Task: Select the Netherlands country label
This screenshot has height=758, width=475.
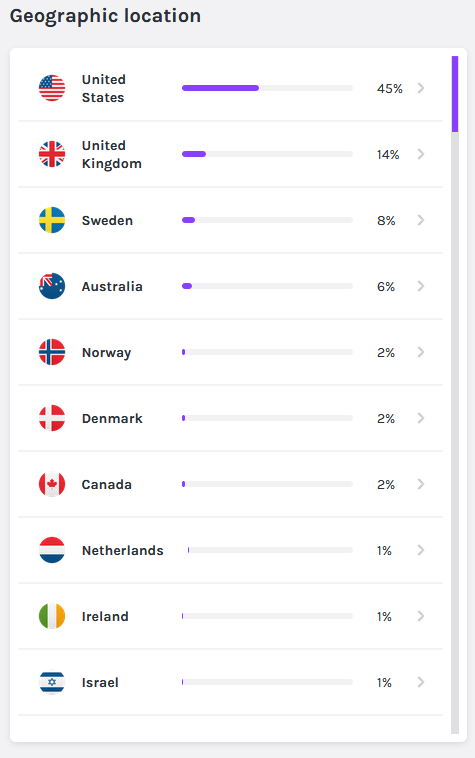Action: [x=123, y=551]
